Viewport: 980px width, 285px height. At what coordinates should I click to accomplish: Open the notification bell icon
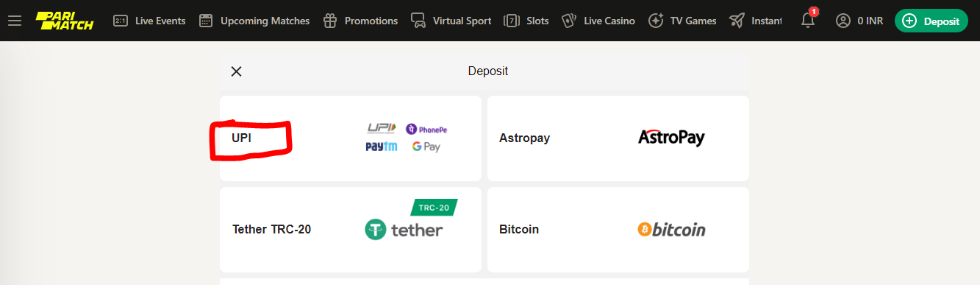click(x=808, y=20)
